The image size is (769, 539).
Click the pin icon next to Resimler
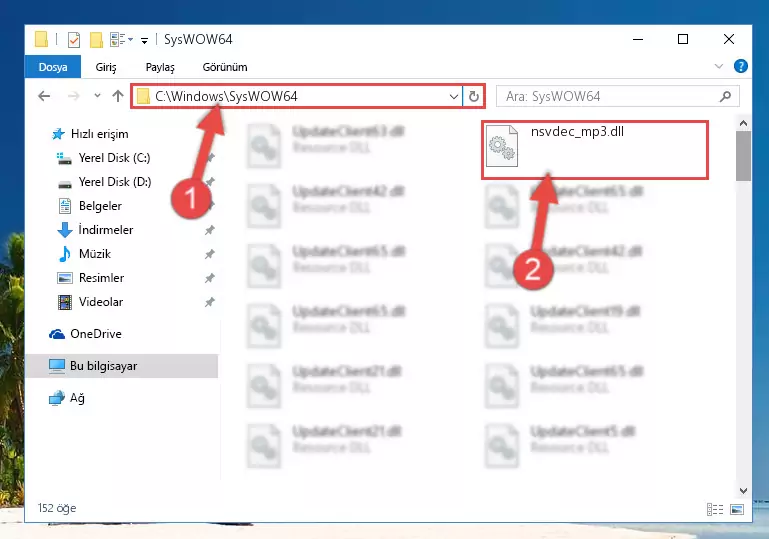[x=209, y=278]
